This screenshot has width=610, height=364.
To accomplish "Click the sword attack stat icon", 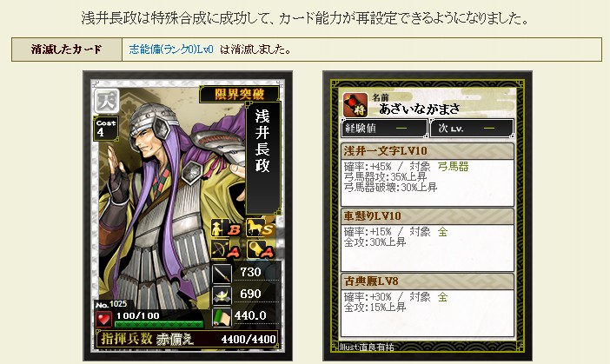I will click(x=222, y=273).
